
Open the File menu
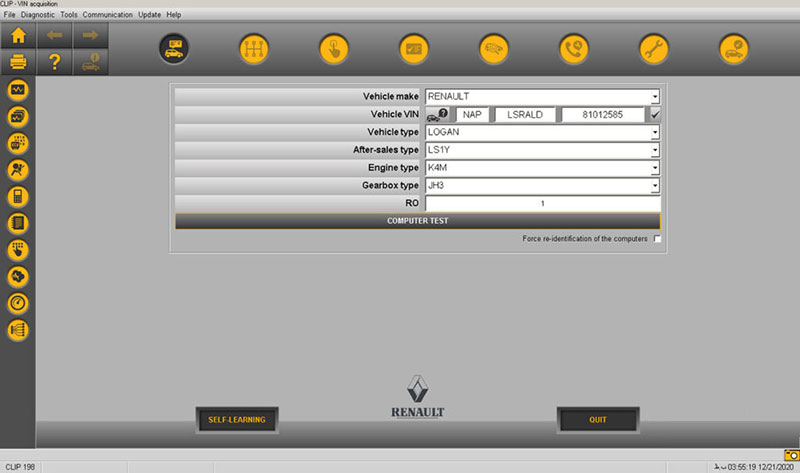pos(9,15)
